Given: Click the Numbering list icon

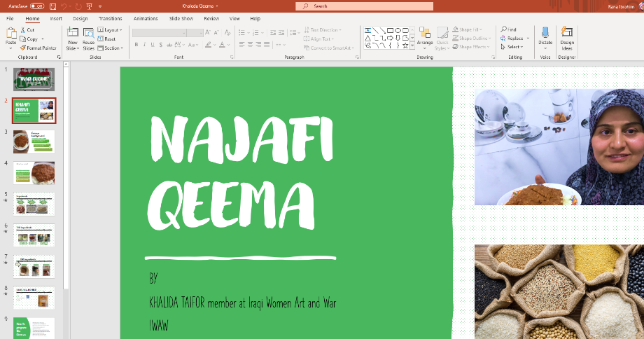Looking at the screenshot, I should click(256, 33).
